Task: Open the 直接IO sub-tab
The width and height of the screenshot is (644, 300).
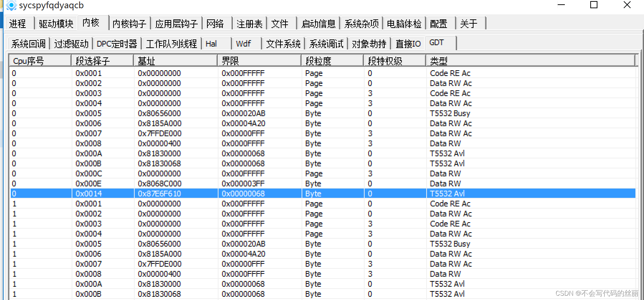Action: pos(408,44)
